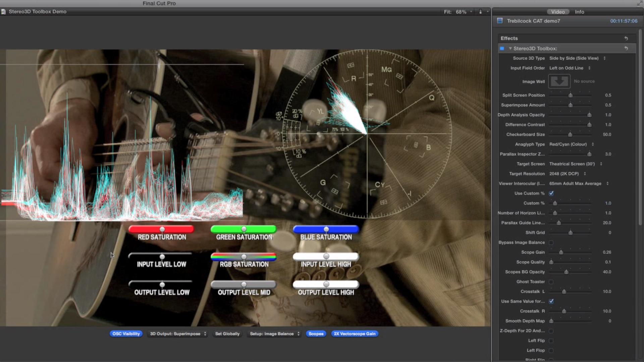Viewport: 644px width, 362px height.
Task: Click Output Level High slider handle
Action: 326,284
